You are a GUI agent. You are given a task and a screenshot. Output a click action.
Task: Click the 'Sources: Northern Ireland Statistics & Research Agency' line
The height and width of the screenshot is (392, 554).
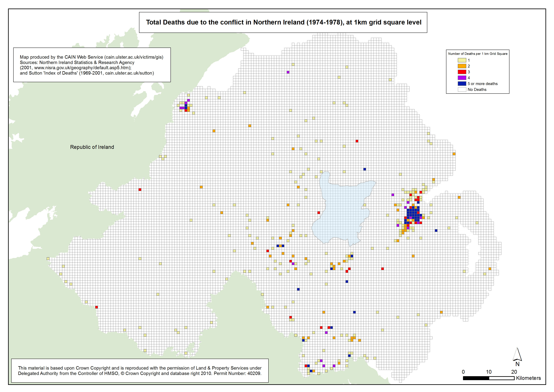[77, 62]
